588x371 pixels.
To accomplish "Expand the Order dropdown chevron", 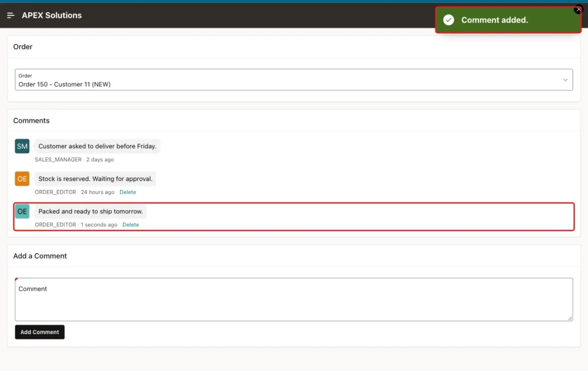I will pyautogui.click(x=565, y=80).
